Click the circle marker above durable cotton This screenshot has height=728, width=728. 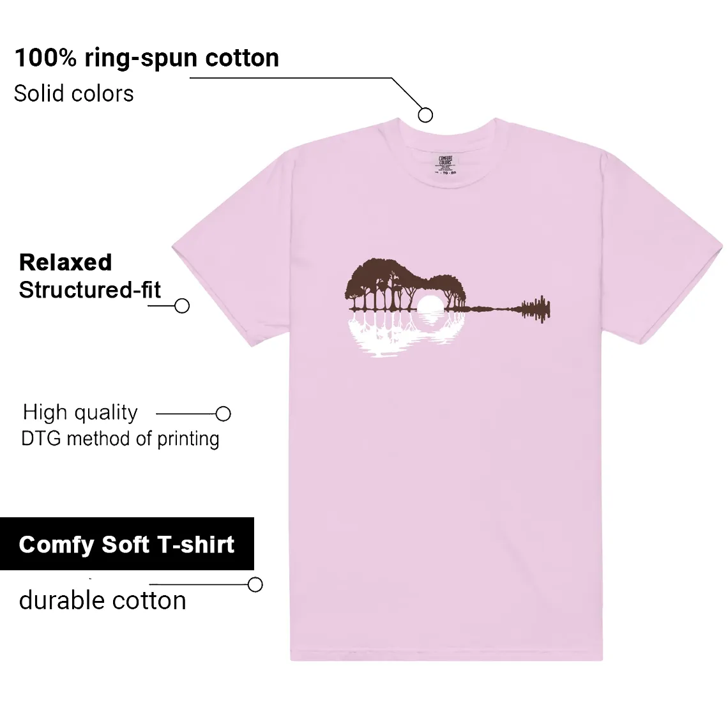point(255,584)
